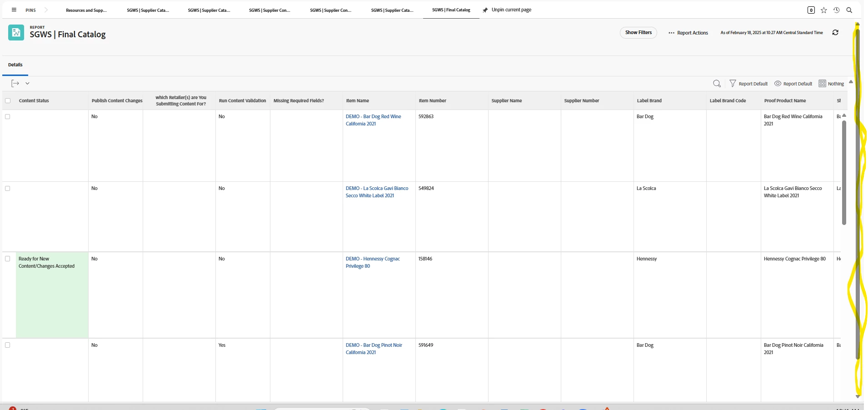
Task: Click the page scrollbar down arrow
Action: pyautogui.click(x=858, y=396)
